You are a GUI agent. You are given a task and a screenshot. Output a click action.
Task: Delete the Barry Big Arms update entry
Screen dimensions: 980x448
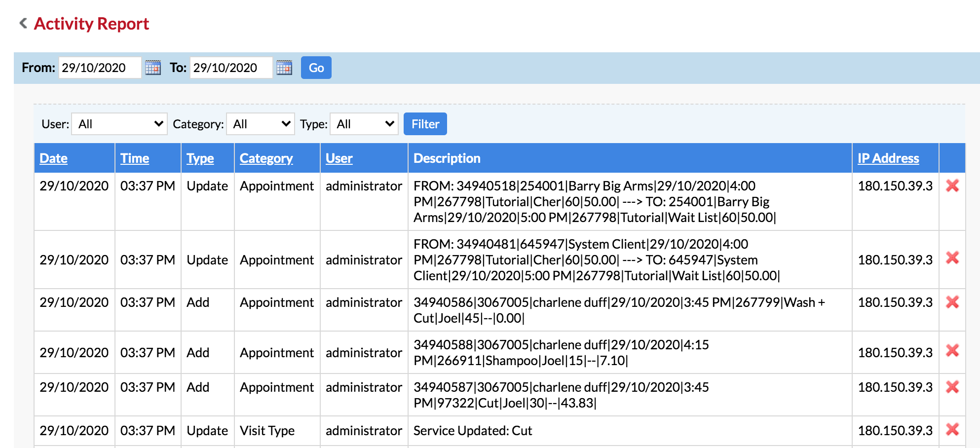tap(952, 186)
